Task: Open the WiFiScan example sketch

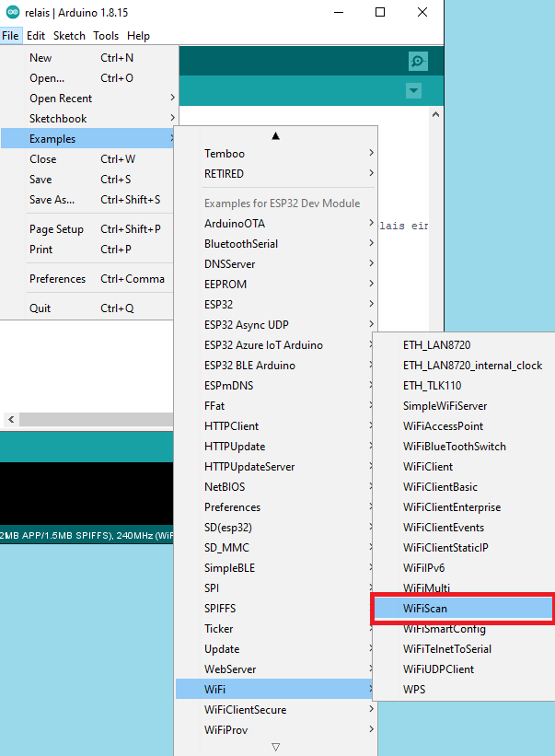Action: pyautogui.click(x=464, y=609)
